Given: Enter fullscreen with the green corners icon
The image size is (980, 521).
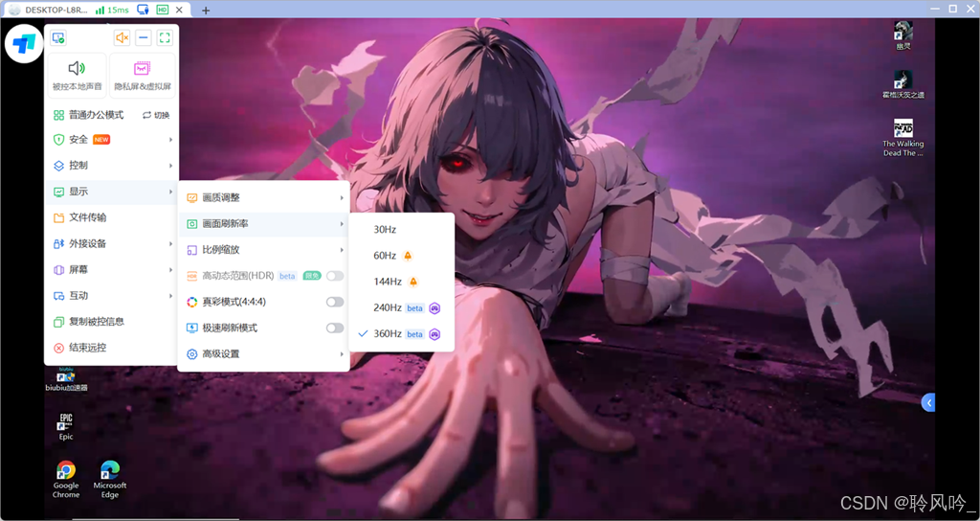Looking at the screenshot, I should [165, 38].
